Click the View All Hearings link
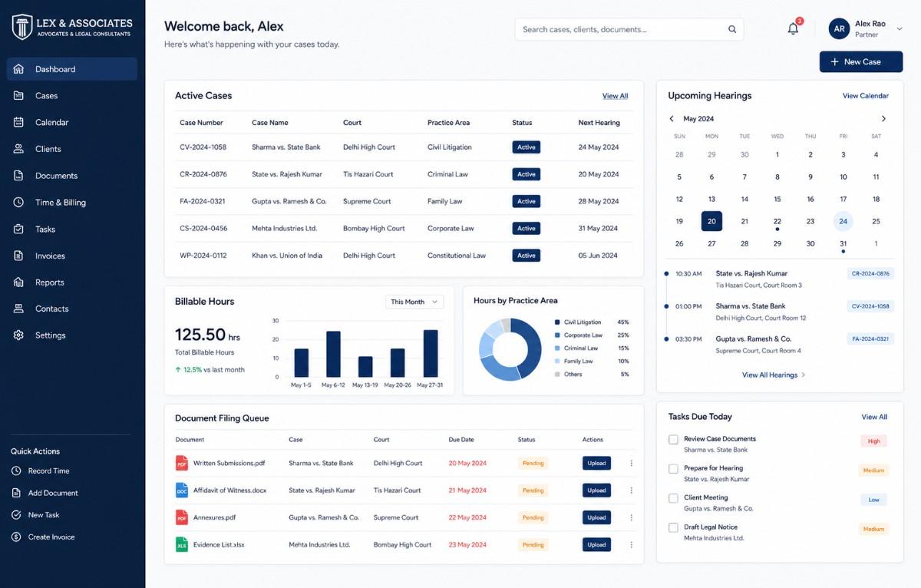921x588 pixels. (x=774, y=375)
